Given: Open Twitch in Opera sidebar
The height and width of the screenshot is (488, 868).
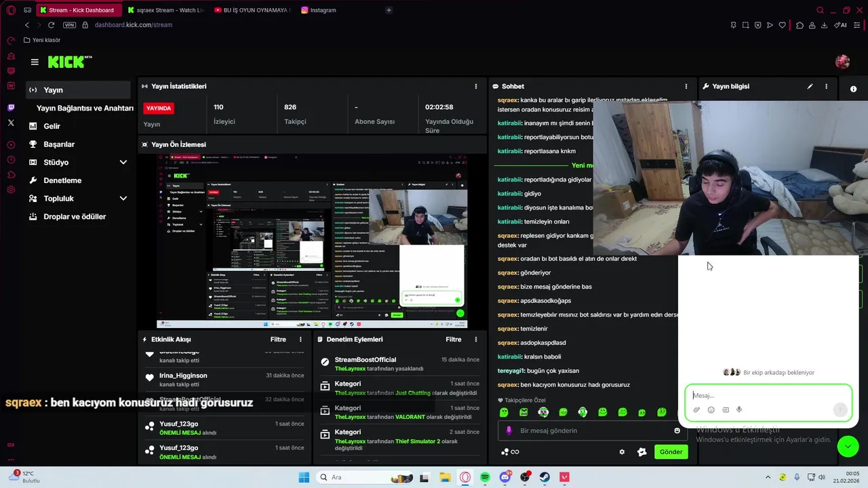Looking at the screenshot, I should pos(11,108).
